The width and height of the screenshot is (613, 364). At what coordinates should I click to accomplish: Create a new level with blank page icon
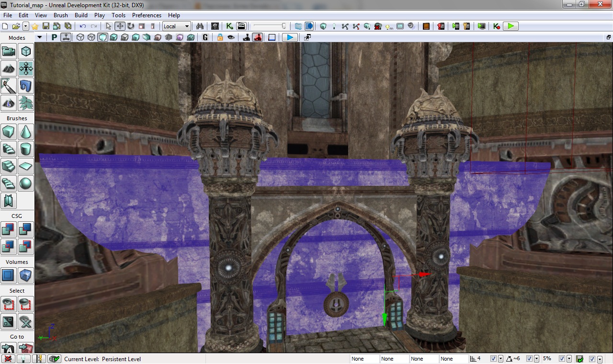pos(6,26)
